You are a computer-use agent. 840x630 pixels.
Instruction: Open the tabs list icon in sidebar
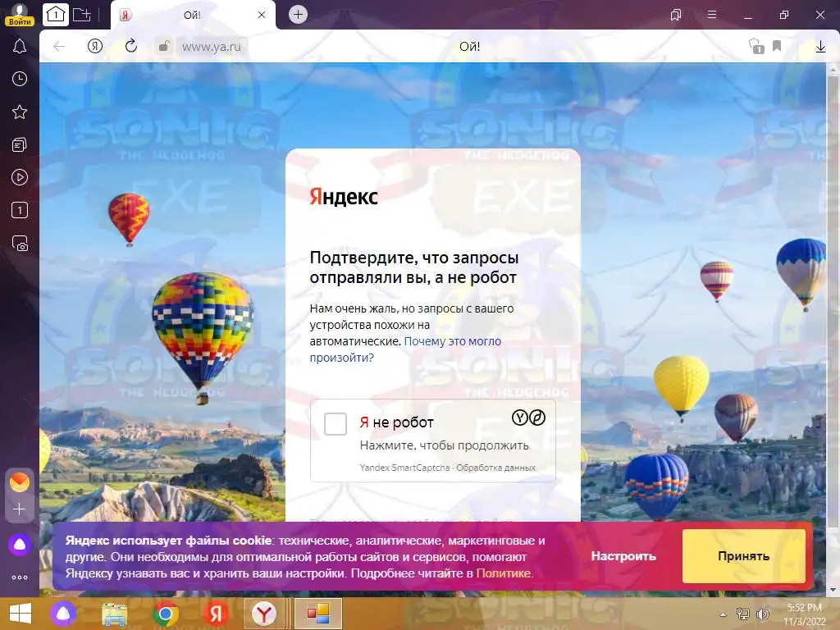(x=20, y=210)
